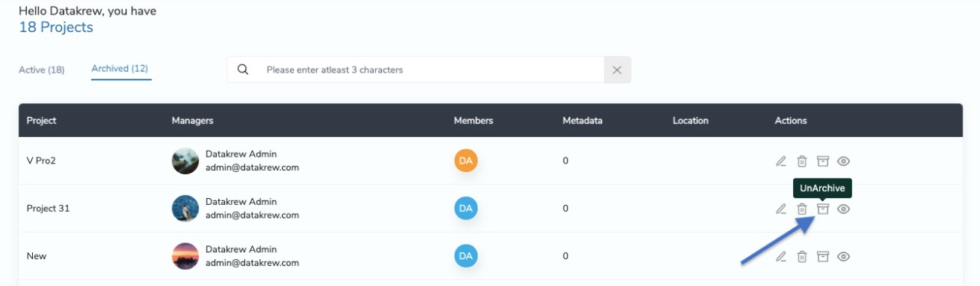Click Project 31 blue DA member badge
Viewport: 980px width, 286px height.
tap(466, 208)
